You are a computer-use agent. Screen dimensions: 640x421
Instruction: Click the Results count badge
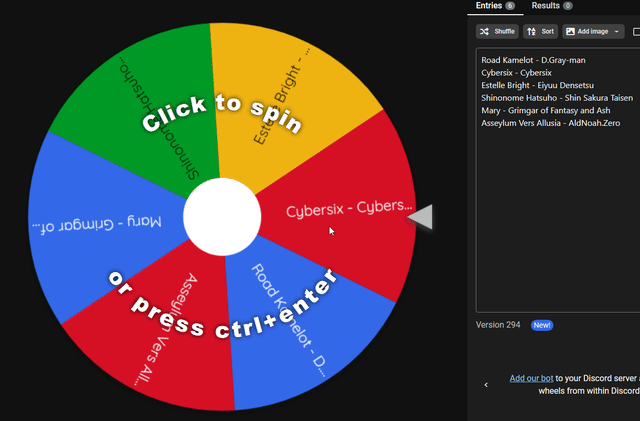tap(568, 6)
